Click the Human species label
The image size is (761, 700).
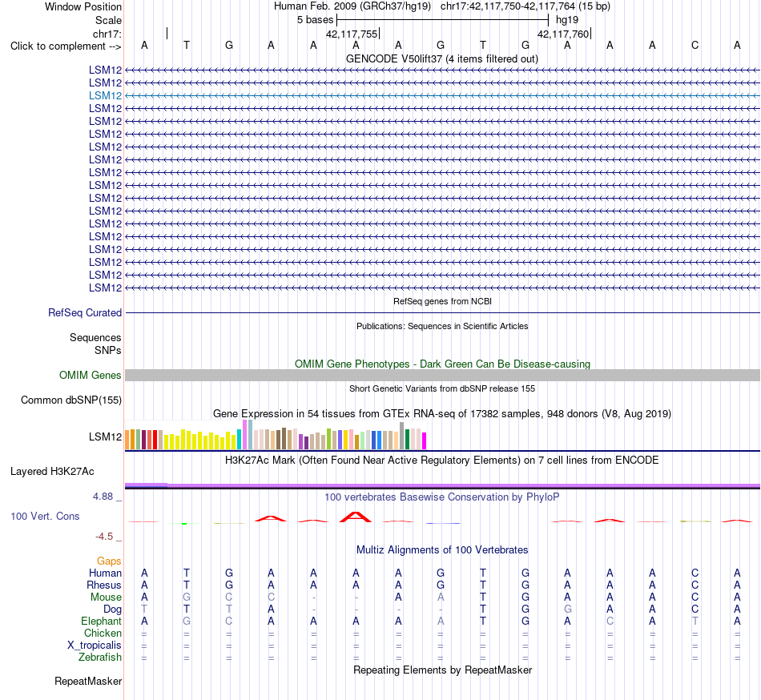pos(105,573)
